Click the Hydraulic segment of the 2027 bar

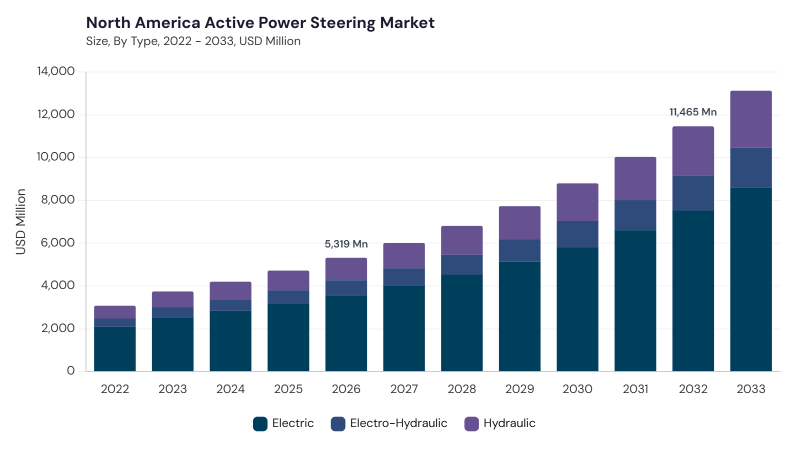(x=404, y=256)
